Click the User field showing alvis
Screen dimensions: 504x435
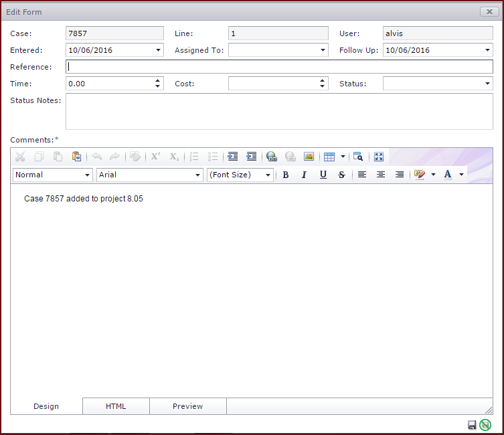pos(438,33)
